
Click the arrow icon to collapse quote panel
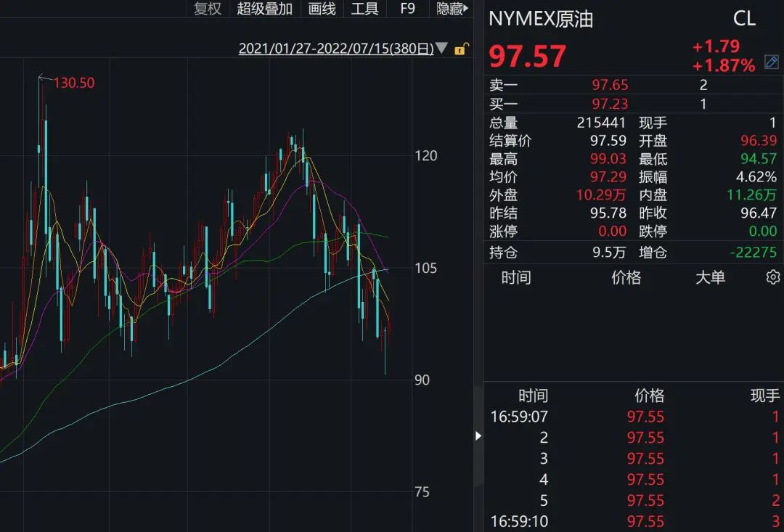click(x=478, y=436)
